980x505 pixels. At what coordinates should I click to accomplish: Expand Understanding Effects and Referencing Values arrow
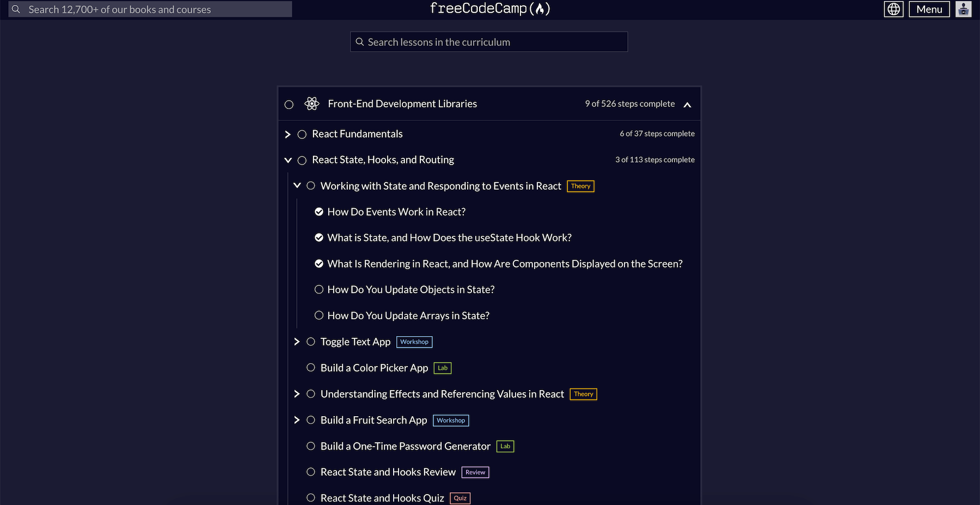click(297, 394)
